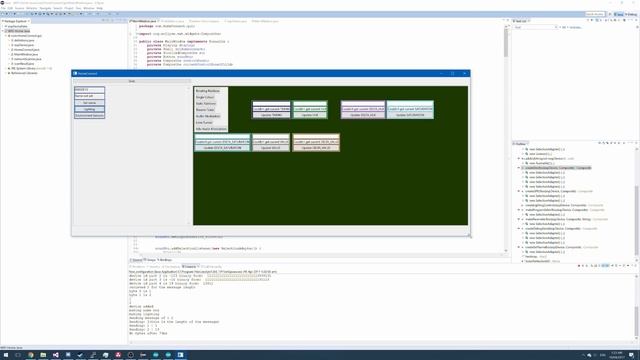Open the Project menu
Image resolution: width=640 pixels, height=360 pixels.
click(69, 8)
